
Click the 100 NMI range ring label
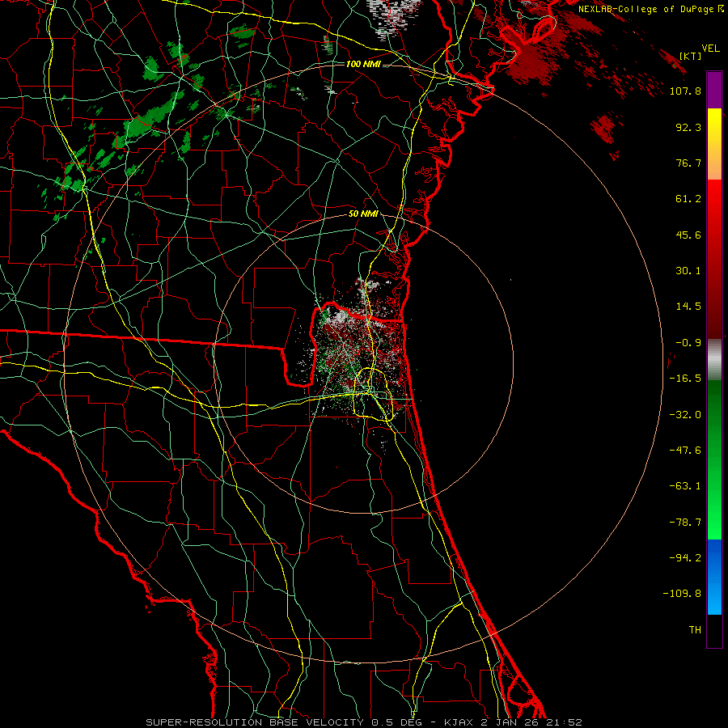tap(363, 64)
